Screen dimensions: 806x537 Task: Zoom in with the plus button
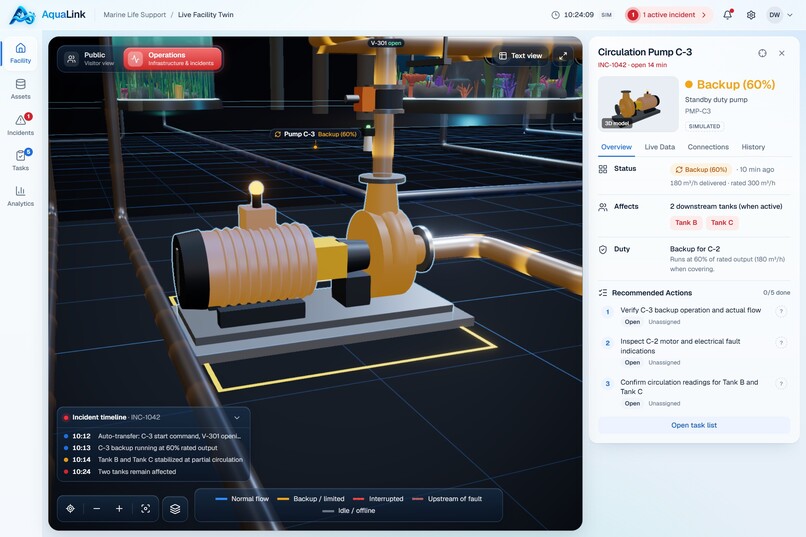[x=119, y=508]
